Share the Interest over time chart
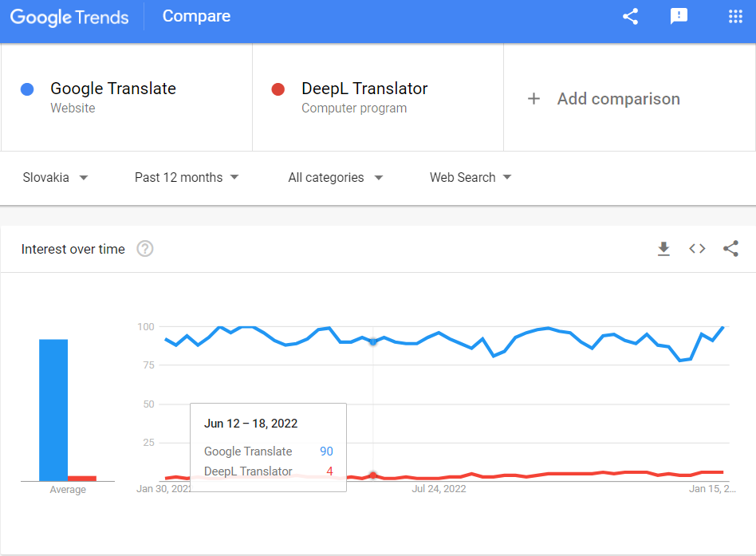The width and height of the screenshot is (756, 556). (x=731, y=249)
